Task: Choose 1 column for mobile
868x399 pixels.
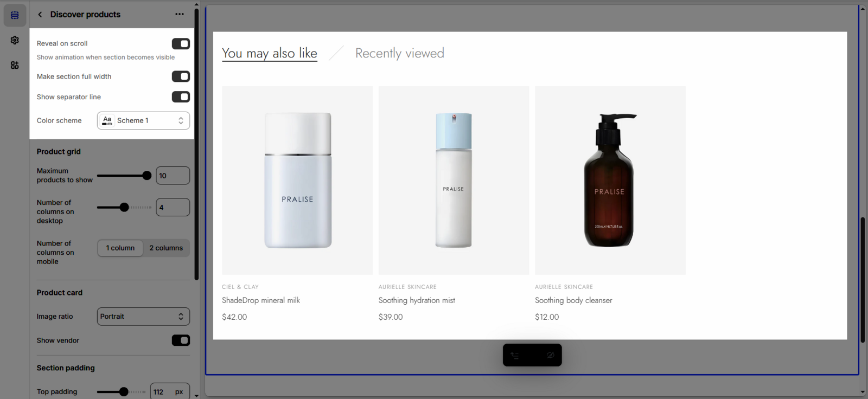Action: [120, 248]
